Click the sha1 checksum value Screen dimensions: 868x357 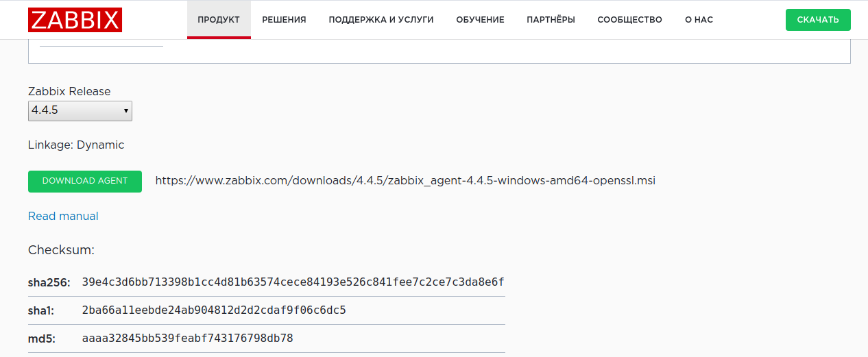click(x=214, y=310)
